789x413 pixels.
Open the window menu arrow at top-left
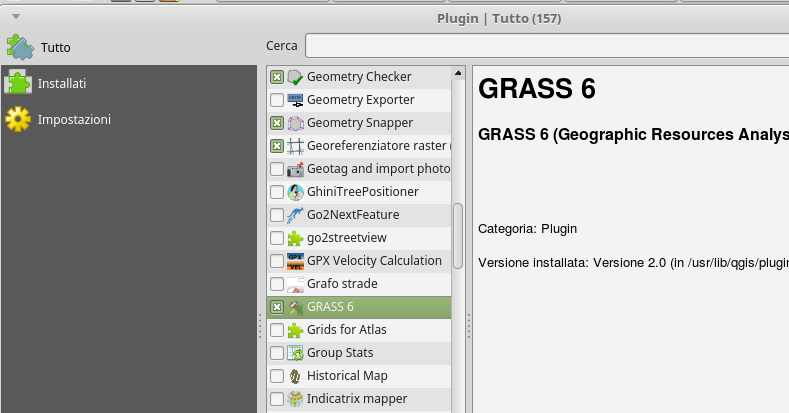(x=16, y=17)
